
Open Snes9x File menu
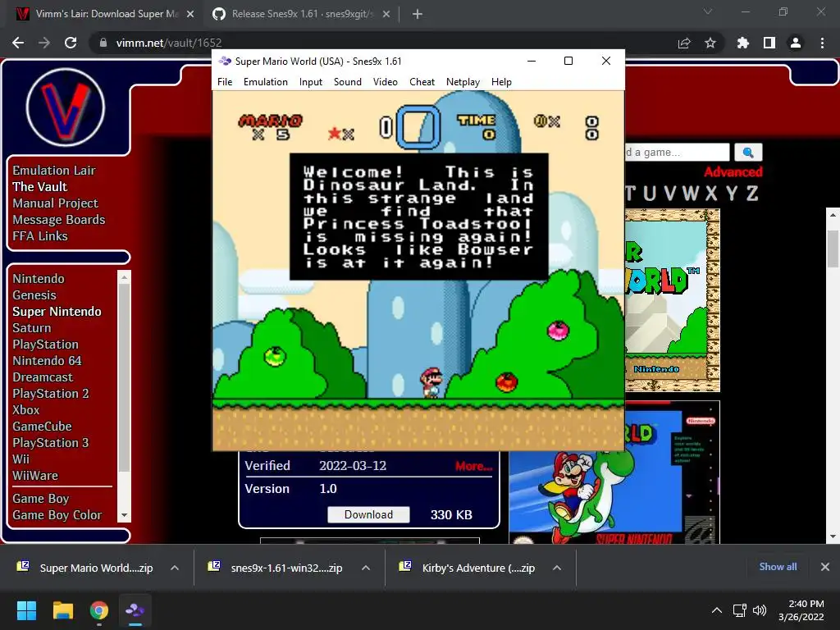pyautogui.click(x=225, y=82)
